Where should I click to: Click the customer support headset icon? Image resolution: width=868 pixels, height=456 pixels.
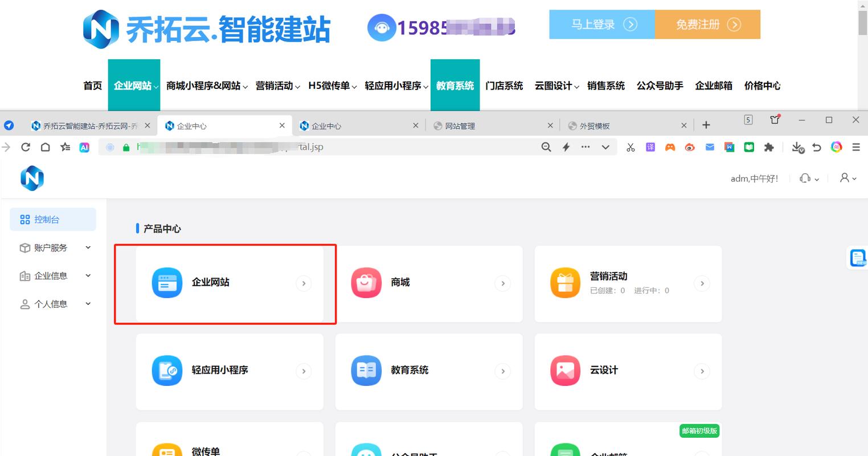click(x=804, y=178)
